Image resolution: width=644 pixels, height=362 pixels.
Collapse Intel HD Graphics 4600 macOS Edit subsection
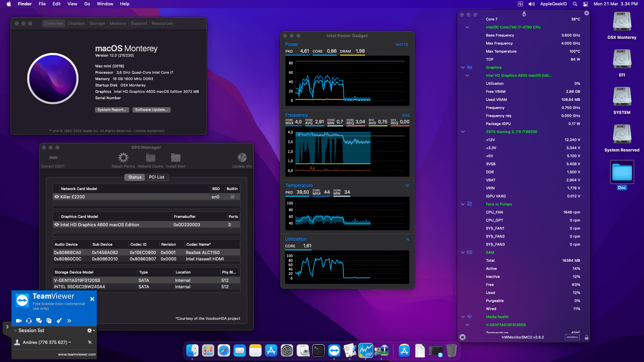coord(467,75)
